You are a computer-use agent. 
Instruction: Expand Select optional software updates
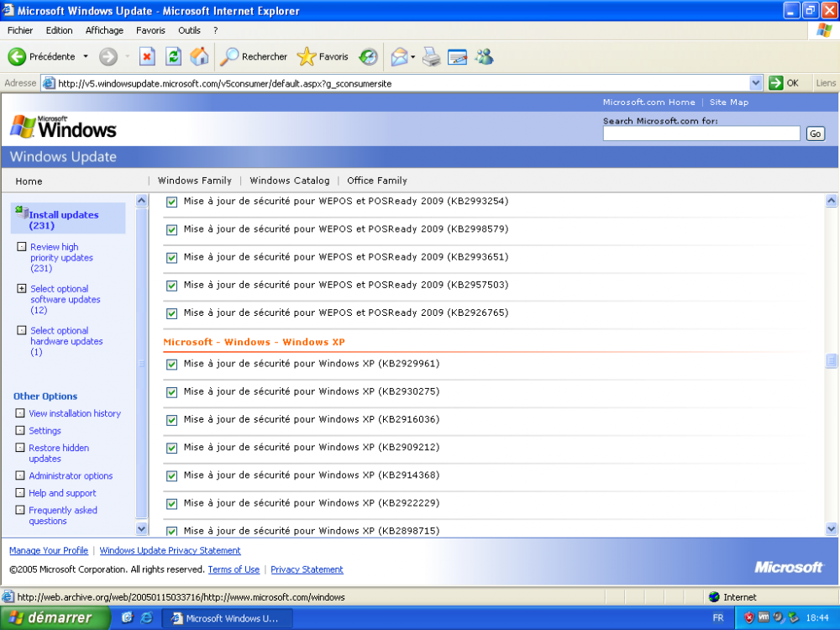22,289
